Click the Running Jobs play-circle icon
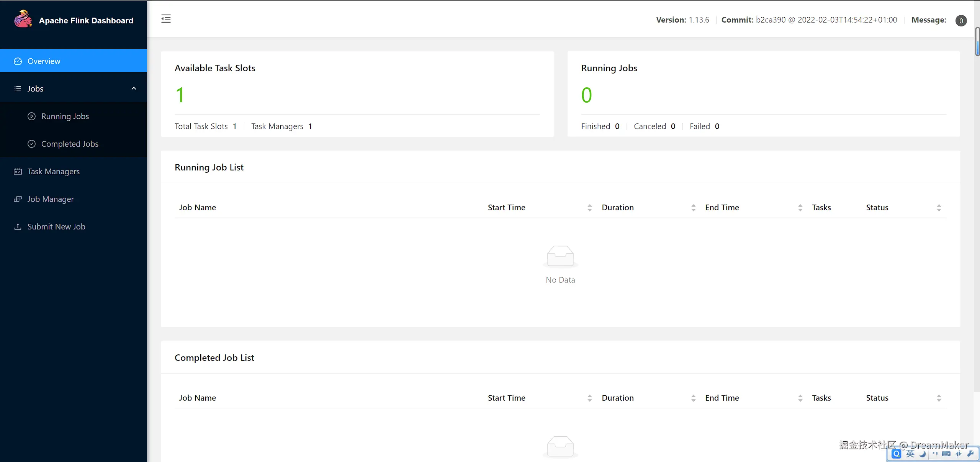980x462 pixels. pyautogui.click(x=31, y=116)
